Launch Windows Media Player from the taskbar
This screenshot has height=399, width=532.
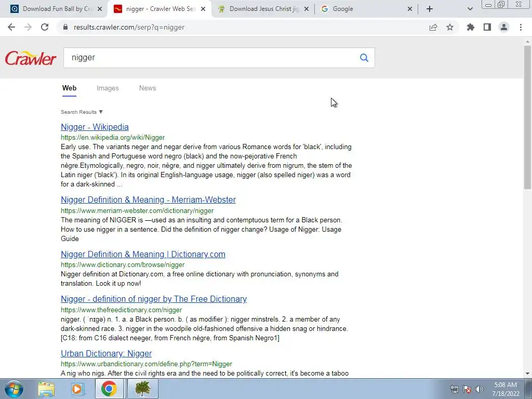pyautogui.click(x=77, y=389)
